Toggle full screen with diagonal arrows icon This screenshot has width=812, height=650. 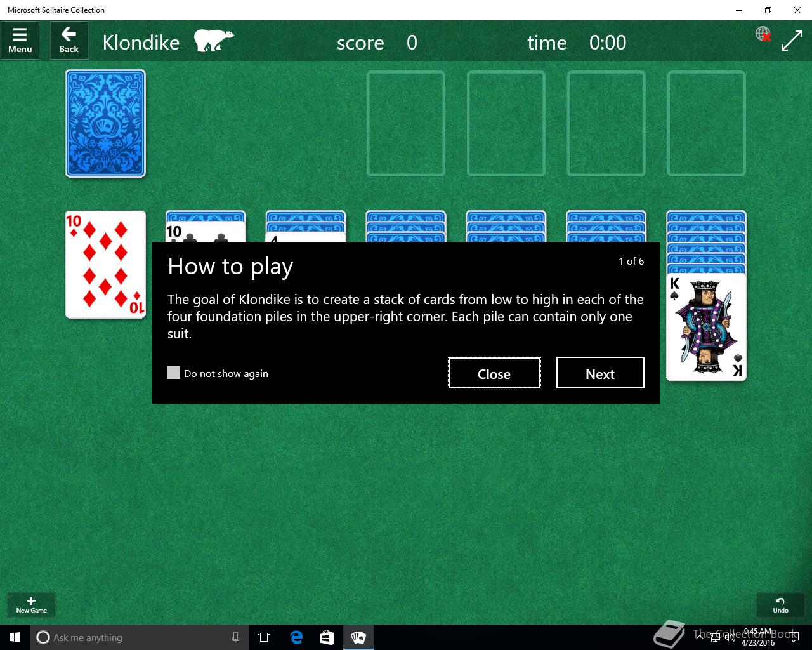[792, 41]
